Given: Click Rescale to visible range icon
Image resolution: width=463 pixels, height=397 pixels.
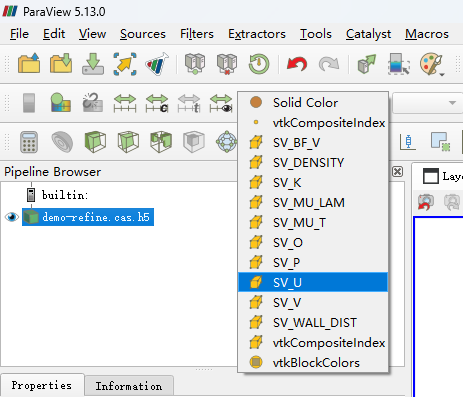Looking at the screenshot, I should pyautogui.click(x=221, y=103).
